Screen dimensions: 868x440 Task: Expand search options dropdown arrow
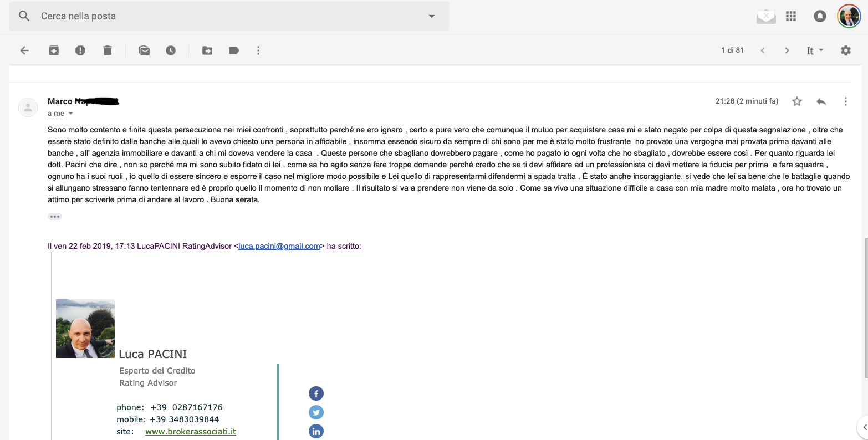point(432,16)
